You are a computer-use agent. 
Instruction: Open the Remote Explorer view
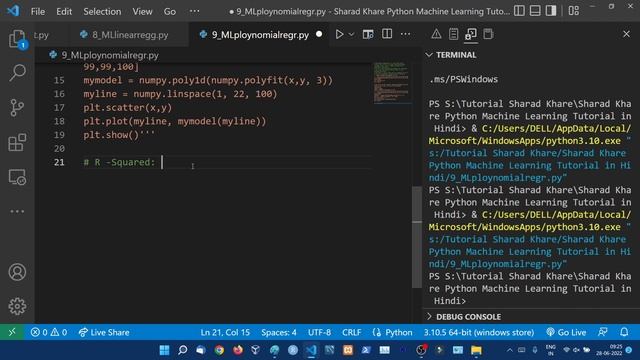click(x=17, y=177)
